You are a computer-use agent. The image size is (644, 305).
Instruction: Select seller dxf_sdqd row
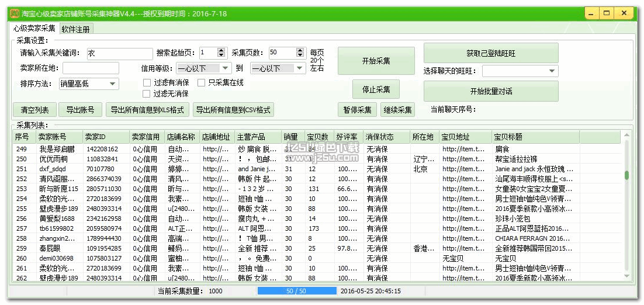tap(317, 169)
